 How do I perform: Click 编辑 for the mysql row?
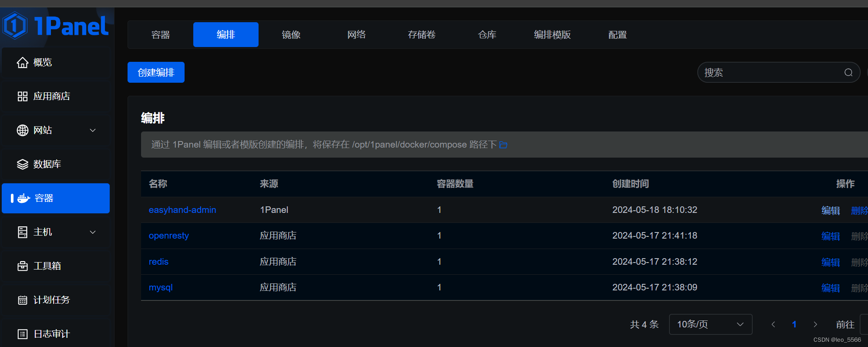point(831,288)
